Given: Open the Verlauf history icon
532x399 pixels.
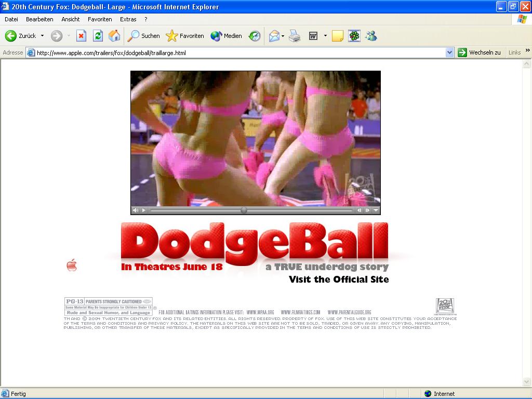Looking at the screenshot, I should pyautogui.click(x=255, y=36).
